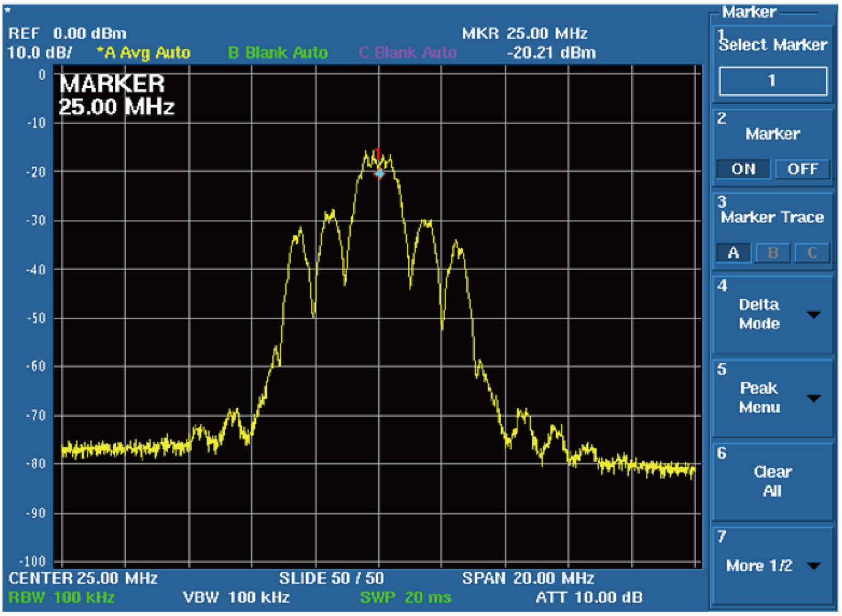Select trace B for the marker
842x616 pixels.
click(x=773, y=253)
